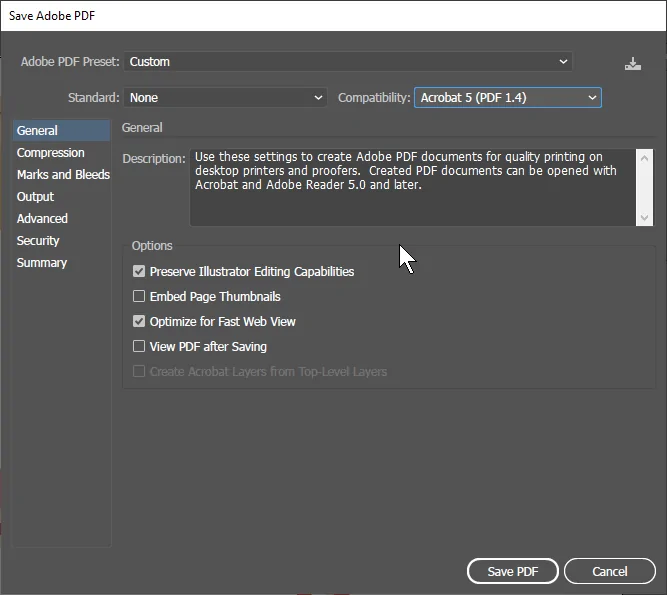Click inside the Description text box
Image resolution: width=667 pixels, height=595 pixels.
pos(410,188)
